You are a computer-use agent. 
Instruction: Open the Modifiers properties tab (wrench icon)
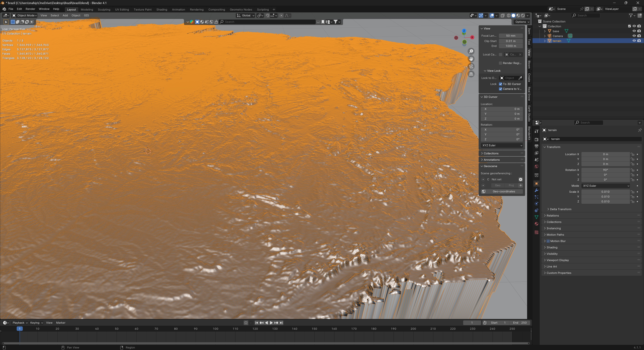tap(536, 190)
